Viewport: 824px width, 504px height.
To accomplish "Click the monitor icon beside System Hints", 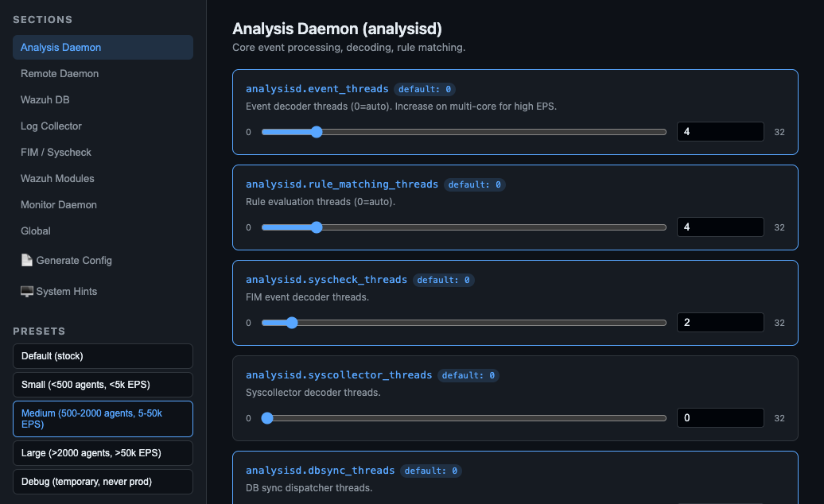I will pyautogui.click(x=27, y=292).
